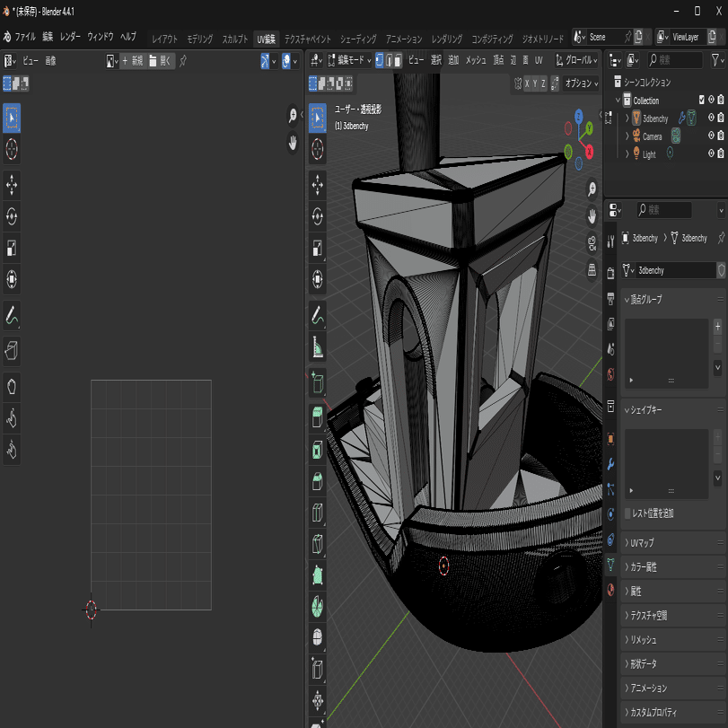Uncheck the Collection exclude checkbox
Viewport: 728px width, 728px height.
[702, 101]
